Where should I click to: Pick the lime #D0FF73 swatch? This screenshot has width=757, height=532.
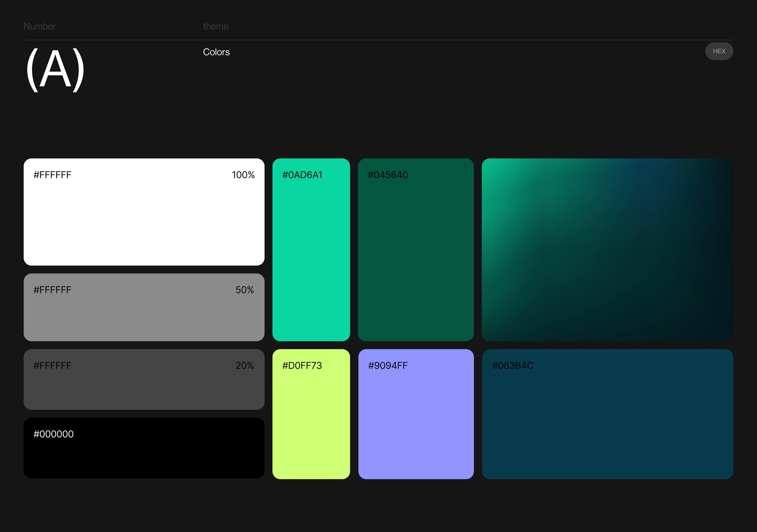(311, 422)
